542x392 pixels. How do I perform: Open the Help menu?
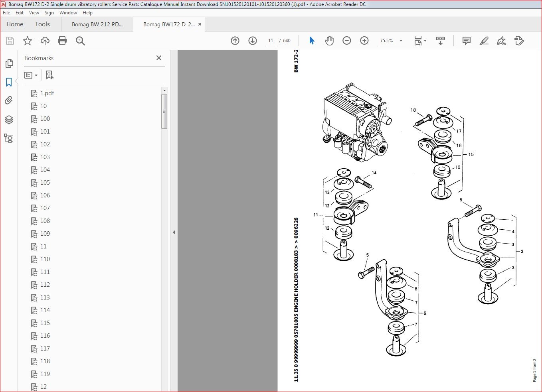pos(87,13)
